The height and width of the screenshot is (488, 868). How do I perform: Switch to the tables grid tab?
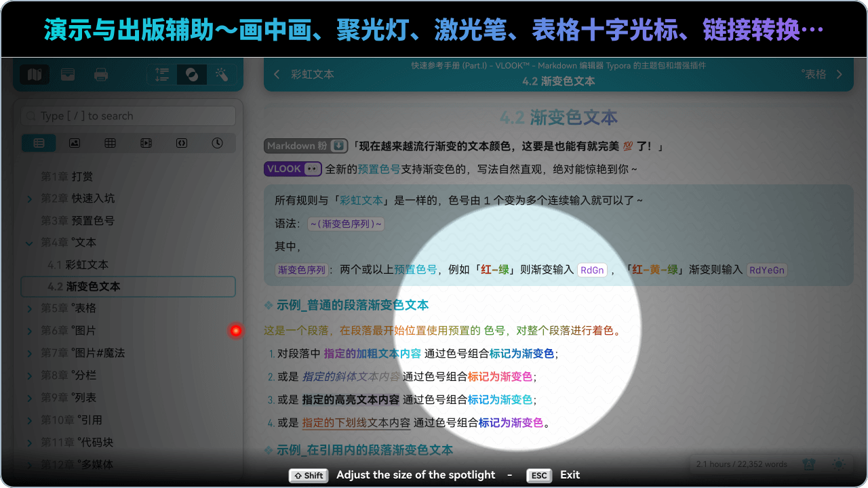[110, 143]
